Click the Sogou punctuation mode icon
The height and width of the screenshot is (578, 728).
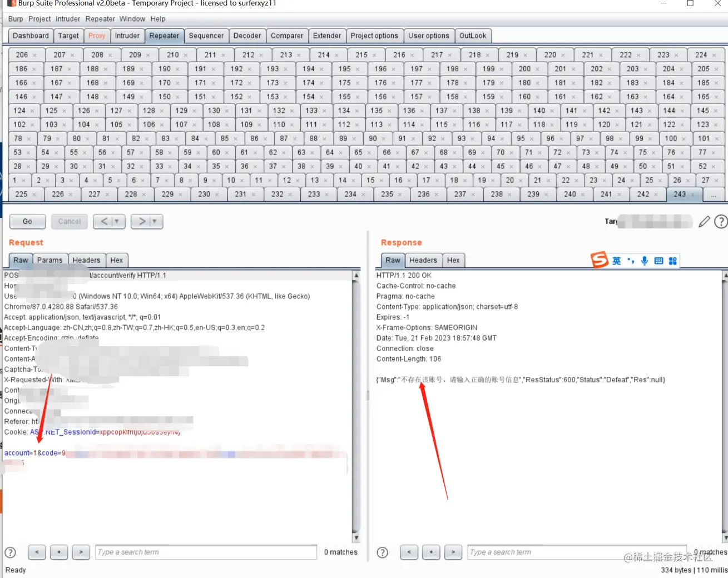[631, 260]
